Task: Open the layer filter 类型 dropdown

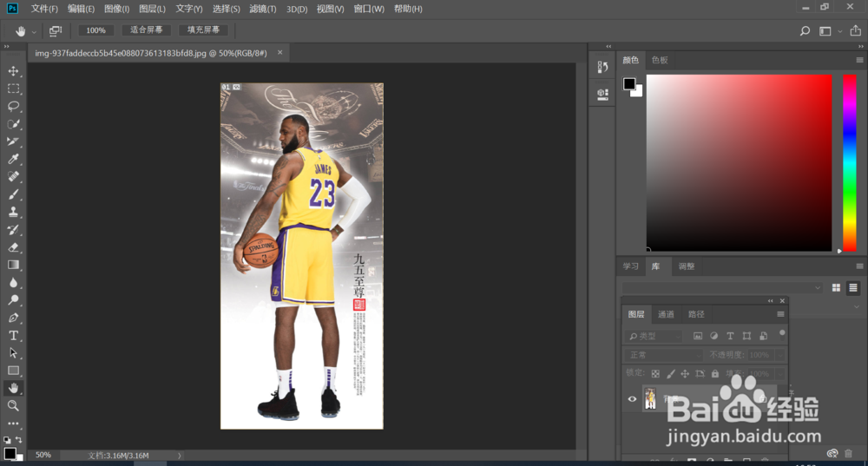Action: coord(654,336)
